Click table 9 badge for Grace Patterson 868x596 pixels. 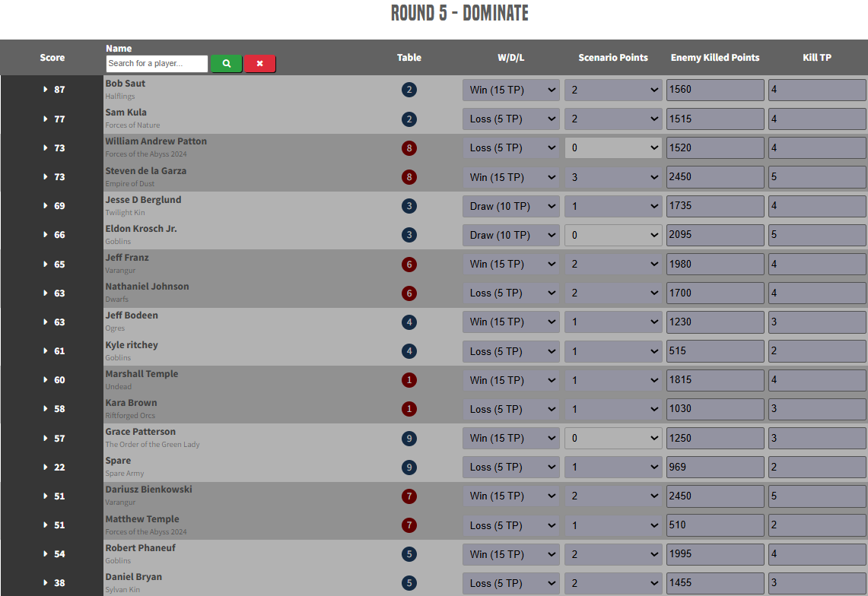(x=409, y=438)
